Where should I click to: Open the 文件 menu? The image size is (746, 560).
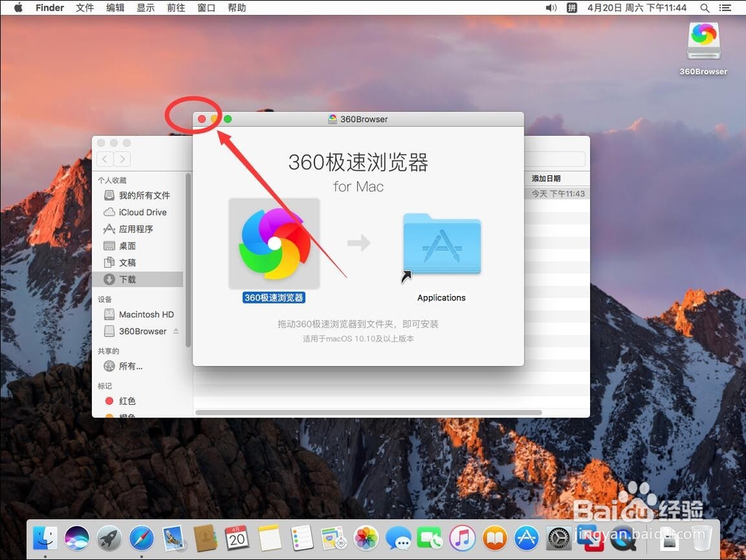click(85, 7)
